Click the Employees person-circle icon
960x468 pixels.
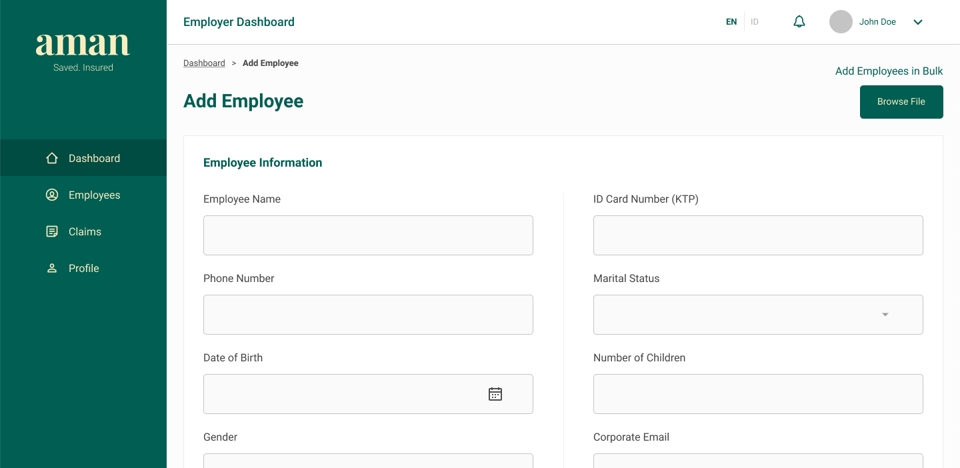[52, 195]
